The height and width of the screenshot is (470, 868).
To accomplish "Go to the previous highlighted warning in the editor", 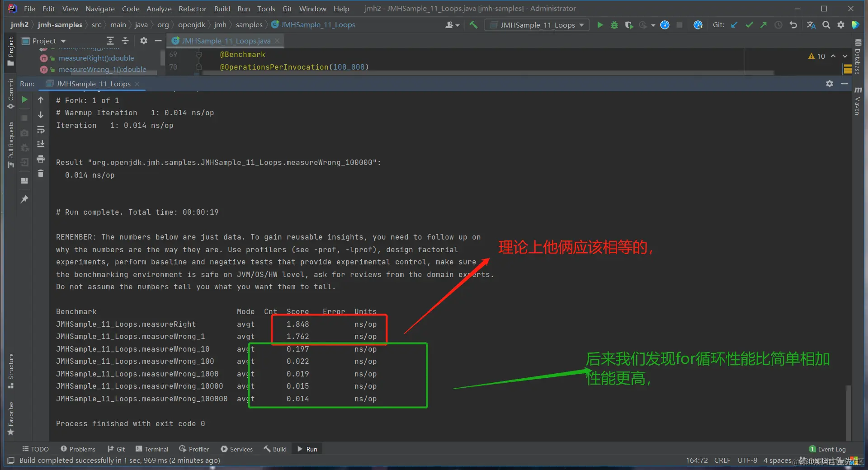I will [x=833, y=56].
